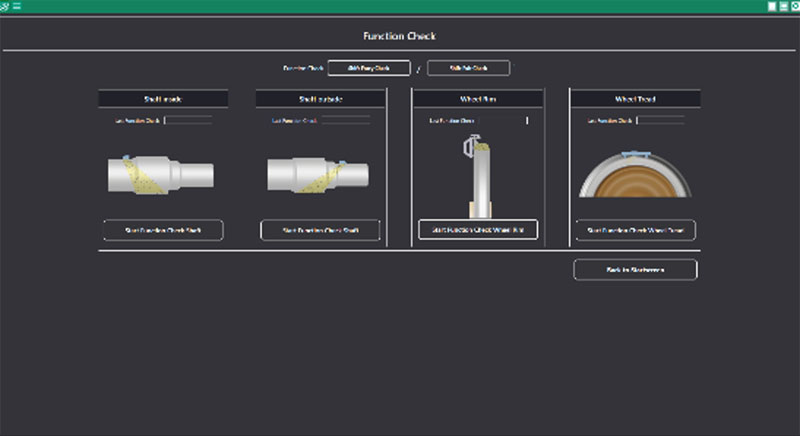Select the Wheel Rim probe illustration
Screen dimensions: 800x436
pyautogui.click(x=477, y=174)
